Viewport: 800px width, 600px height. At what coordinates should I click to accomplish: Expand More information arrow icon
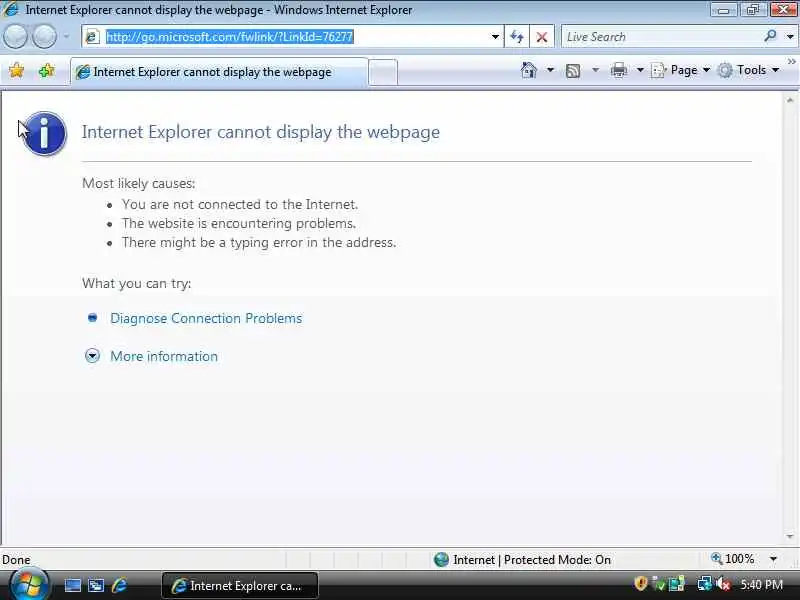tap(92, 356)
